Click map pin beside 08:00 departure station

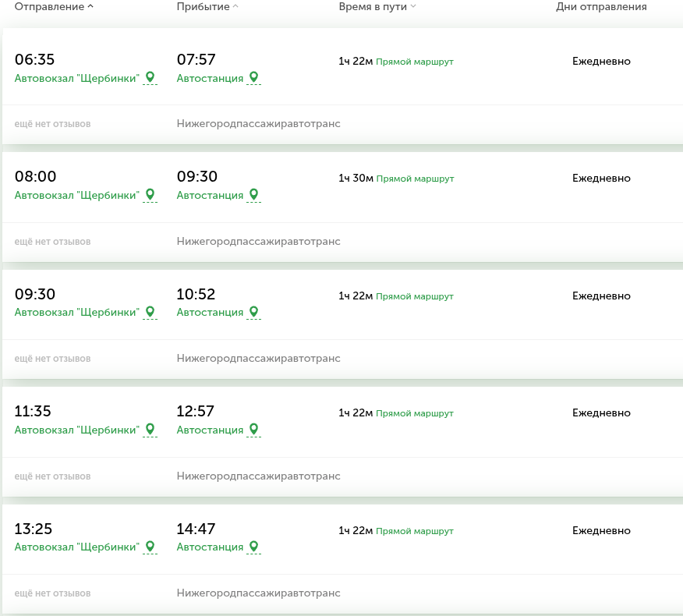click(150, 194)
